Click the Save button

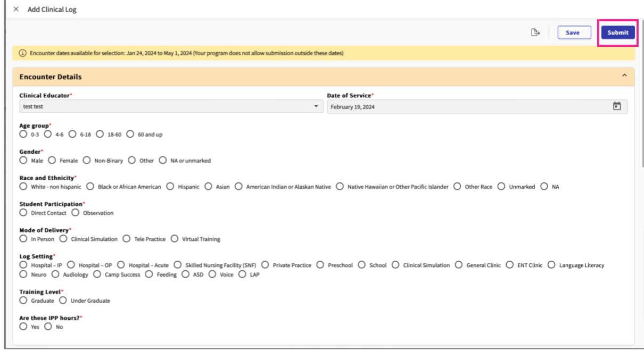tap(572, 32)
